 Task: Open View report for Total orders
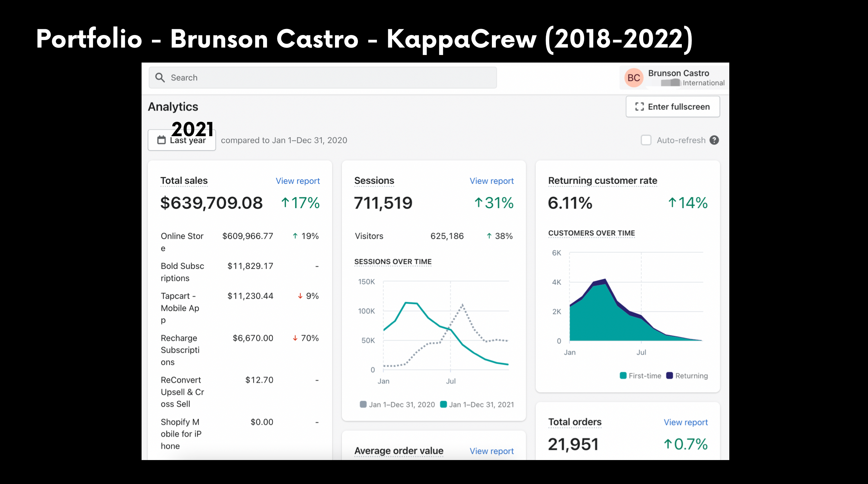coord(686,422)
